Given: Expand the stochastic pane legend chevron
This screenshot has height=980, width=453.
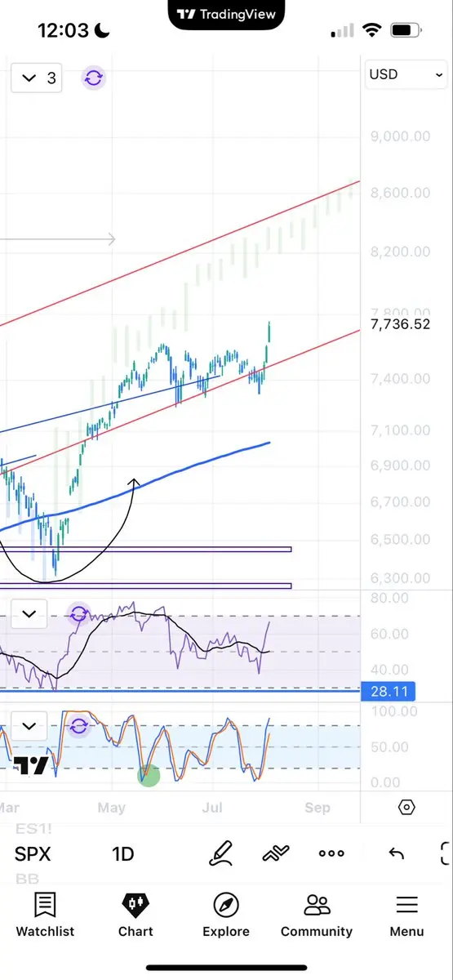Looking at the screenshot, I should (x=29, y=725).
